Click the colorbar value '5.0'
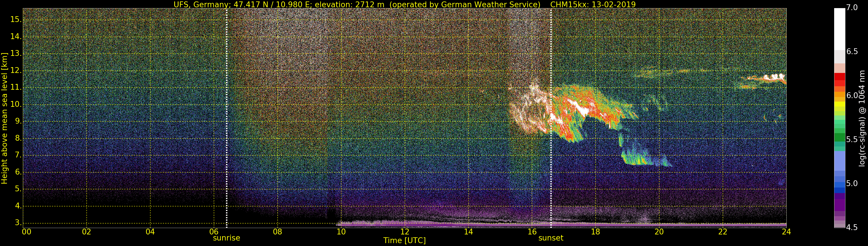Image resolution: width=868 pixels, height=246 pixels. point(852,184)
